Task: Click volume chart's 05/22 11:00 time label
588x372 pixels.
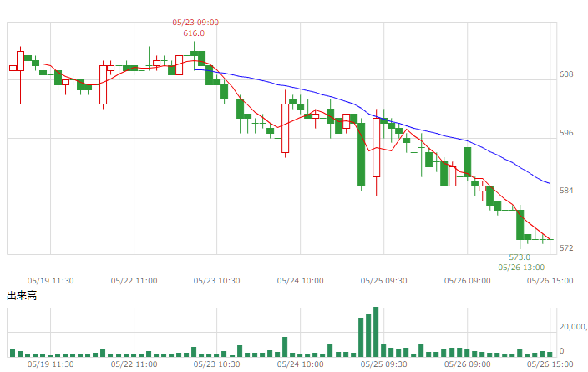Action: point(134,364)
